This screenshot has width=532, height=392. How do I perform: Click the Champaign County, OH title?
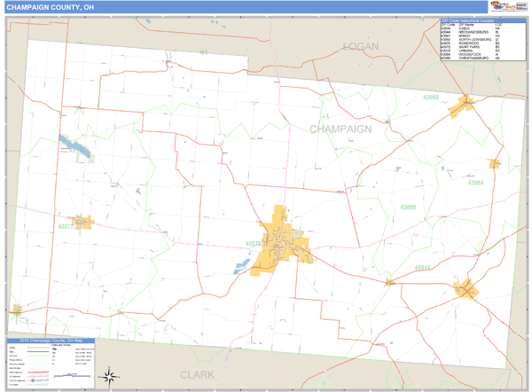(x=51, y=7)
